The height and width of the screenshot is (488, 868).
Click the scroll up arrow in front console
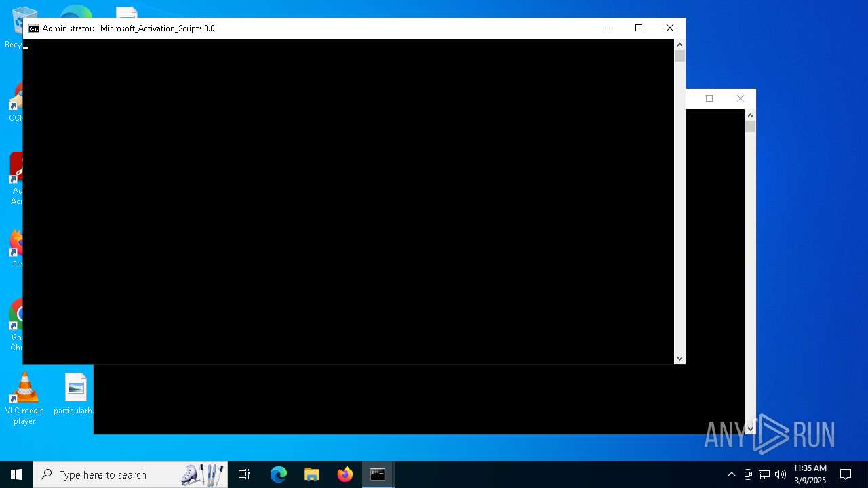coord(679,44)
